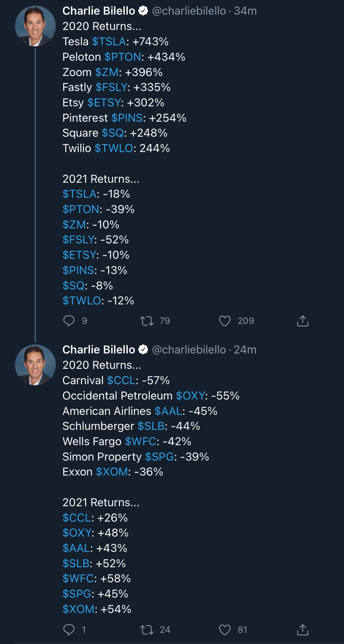
Task: Tap the $WFC cashtag next to Wells Fargo
Action: pyautogui.click(x=141, y=441)
